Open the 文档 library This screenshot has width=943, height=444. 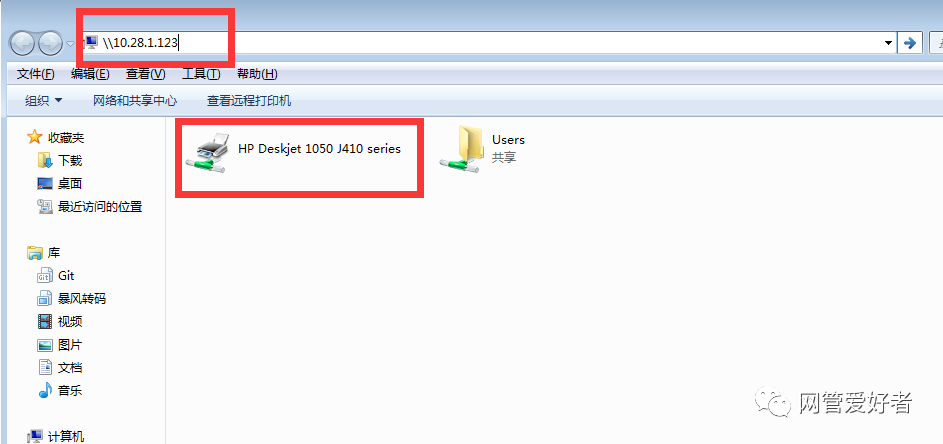tap(70, 368)
